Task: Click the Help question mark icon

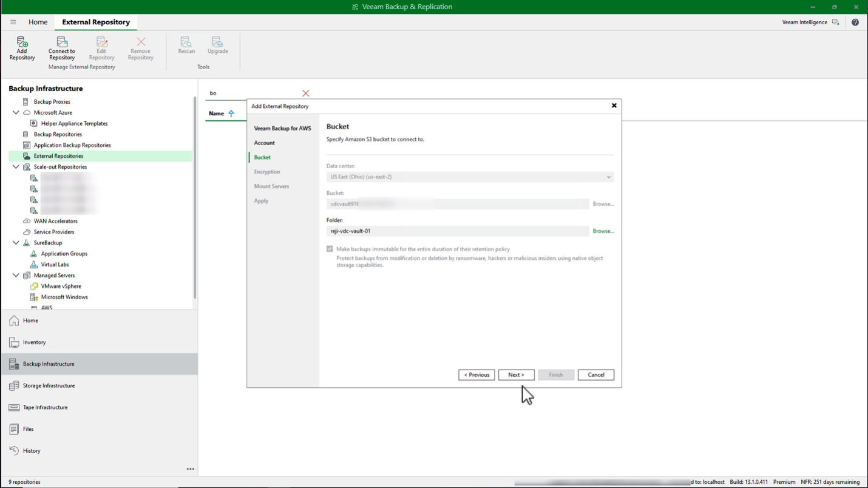Action: pyautogui.click(x=855, y=22)
